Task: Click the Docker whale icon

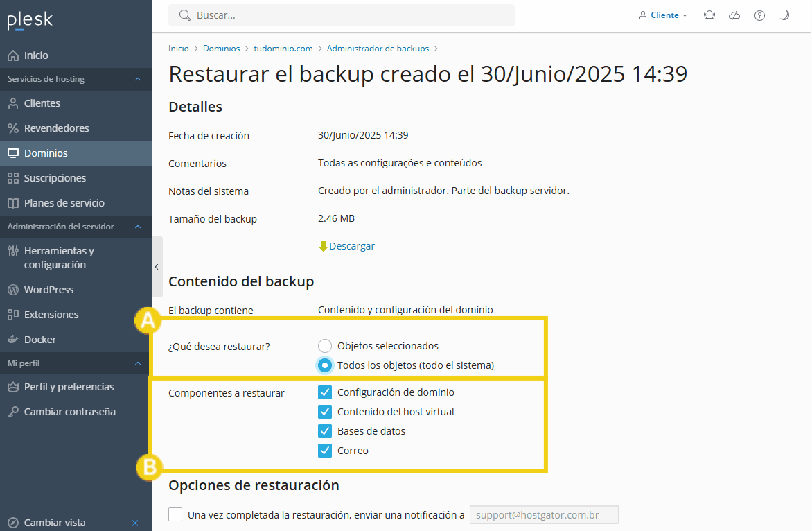Action: point(13,339)
